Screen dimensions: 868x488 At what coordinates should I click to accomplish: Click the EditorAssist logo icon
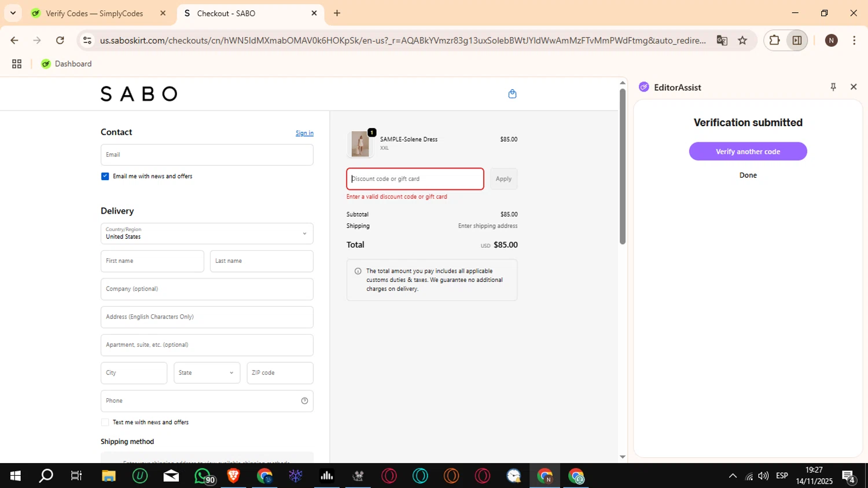644,87
